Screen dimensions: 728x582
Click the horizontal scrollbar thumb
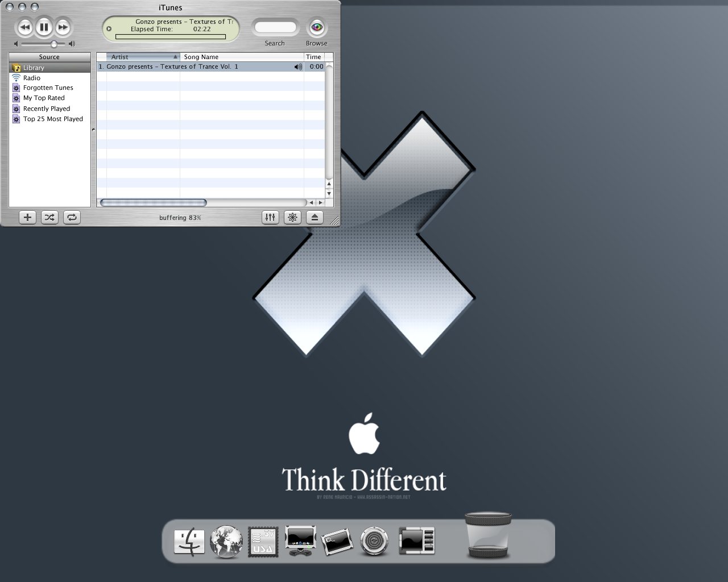pyautogui.click(x=153, y=202)
